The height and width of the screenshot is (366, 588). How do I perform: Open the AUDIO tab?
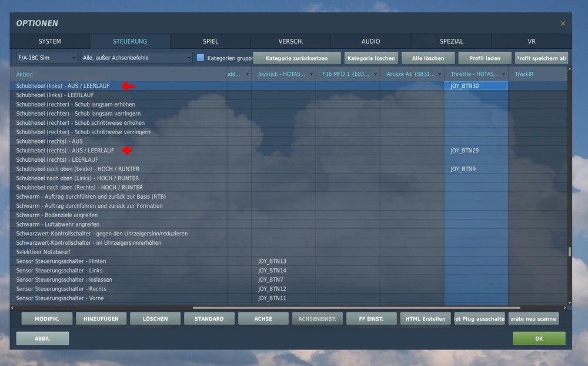pos(371,41)
